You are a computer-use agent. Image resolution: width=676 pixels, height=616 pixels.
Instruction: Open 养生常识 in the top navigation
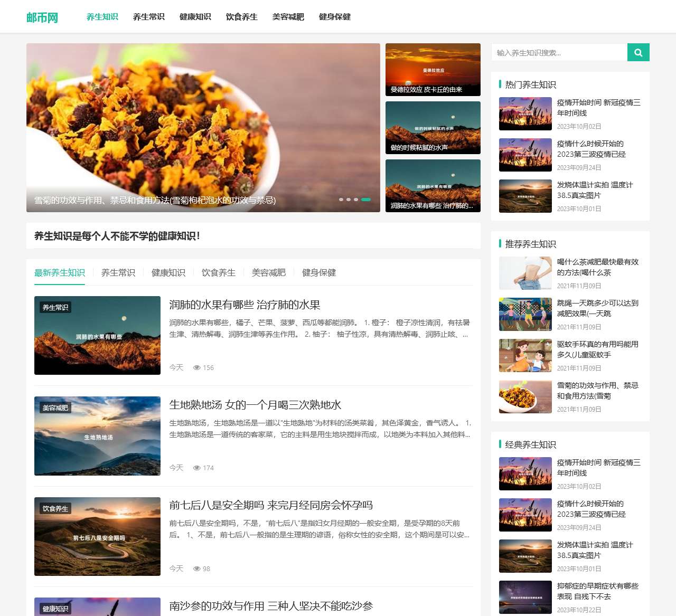click(148, 16)
